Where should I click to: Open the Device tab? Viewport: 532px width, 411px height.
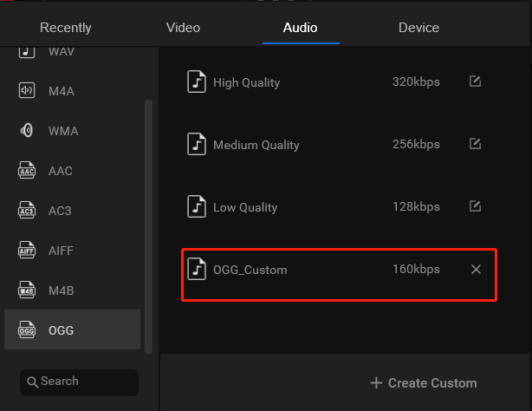418,28
